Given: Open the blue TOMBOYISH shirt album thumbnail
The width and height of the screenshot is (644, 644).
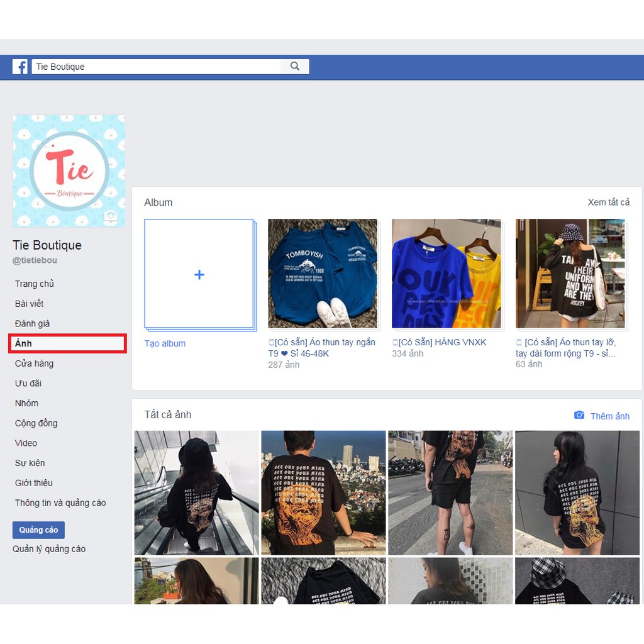Looking at the screenshot, I should [x=323, y=274].
